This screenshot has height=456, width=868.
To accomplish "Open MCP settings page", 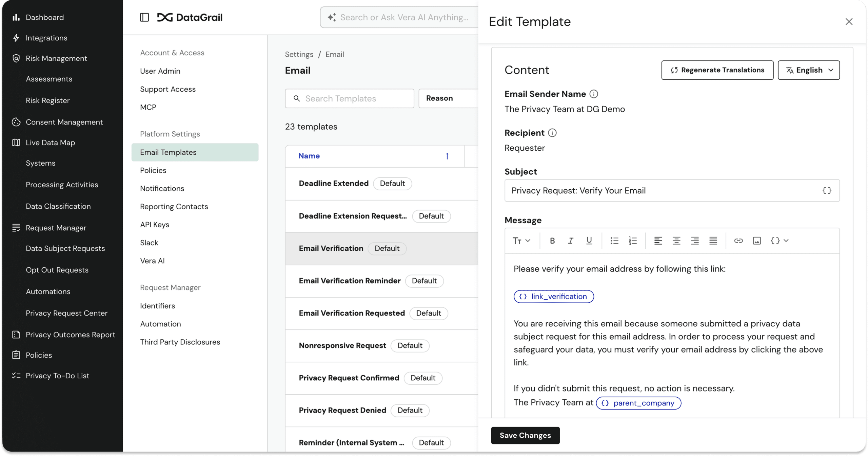I will (148, 107).
